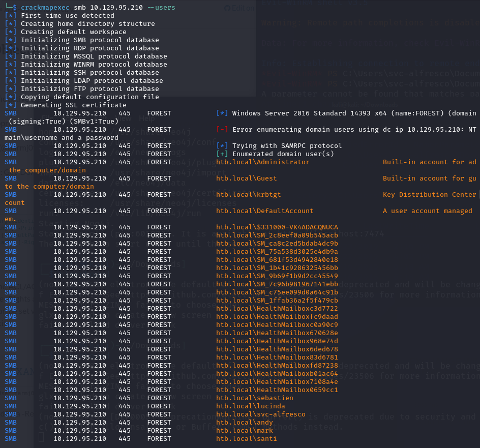
Task: Select htb.local\SM_c75ee099d0a64c91b entry
Action: (x=277, y=292)
